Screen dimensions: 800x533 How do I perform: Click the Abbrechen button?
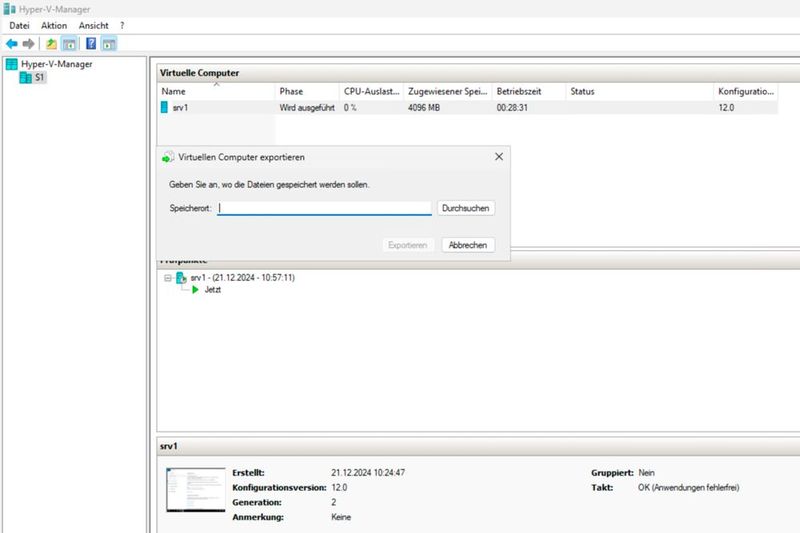pyautogui.click(x=468, y=245)
